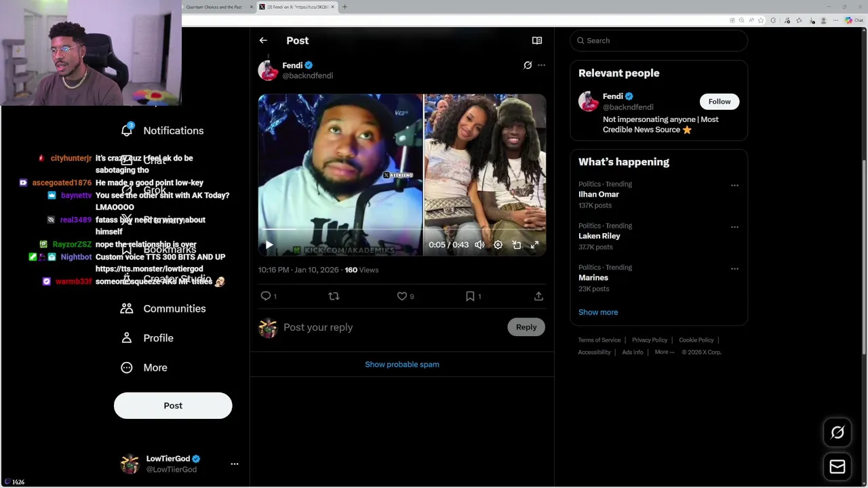Click Fendi's avatar on the post

[268, 70]
